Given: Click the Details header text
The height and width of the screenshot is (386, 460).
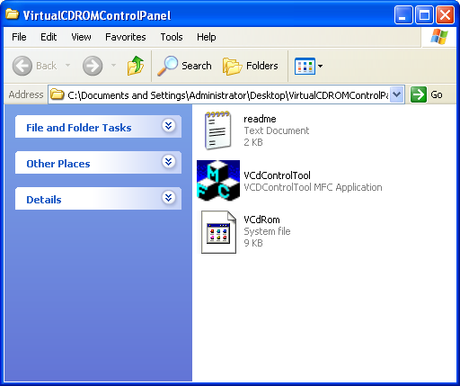Looking at the screenshot, I should [x=44, y=200].
